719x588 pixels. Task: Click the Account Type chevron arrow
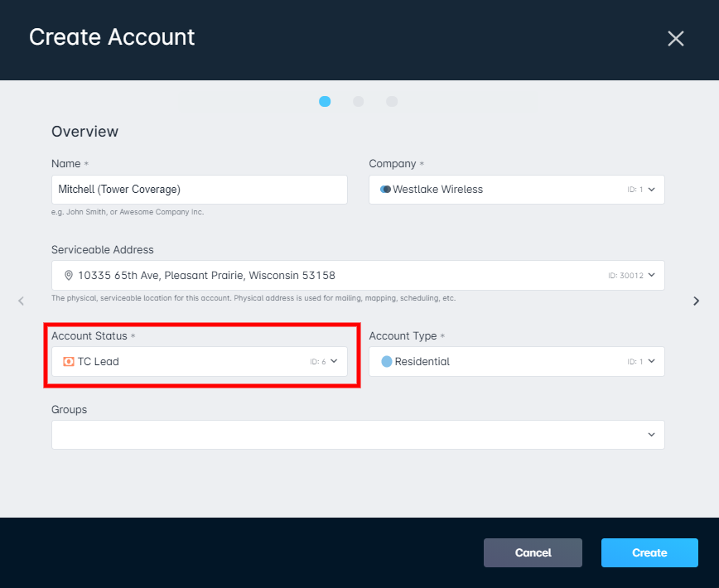pyautogui.click(x=652, y=361)
